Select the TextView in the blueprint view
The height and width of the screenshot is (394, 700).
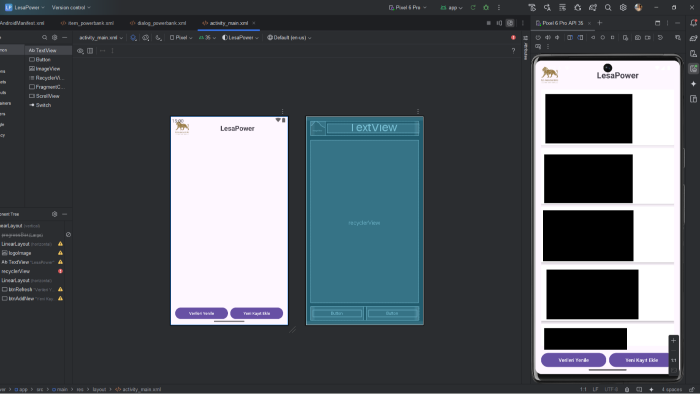(373, 128)
